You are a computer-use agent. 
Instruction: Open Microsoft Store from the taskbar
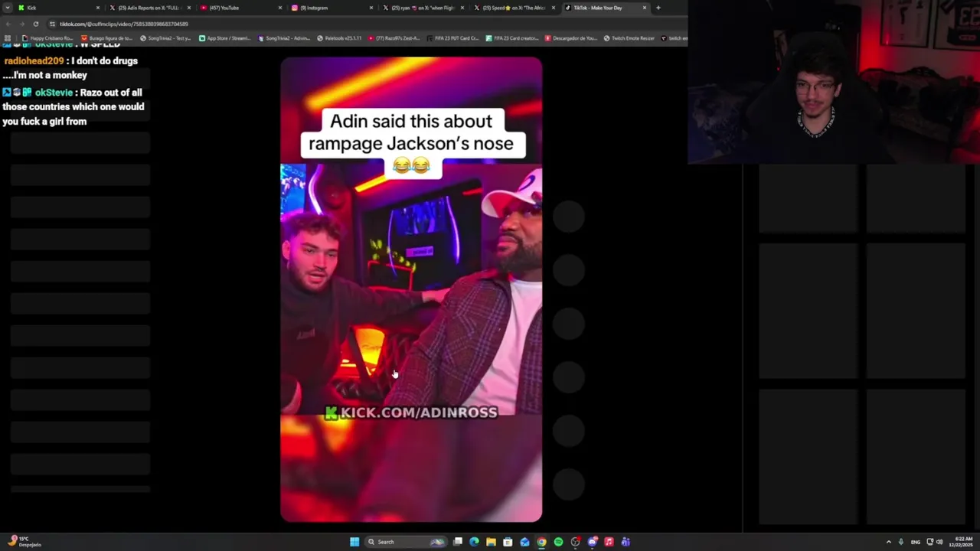(x=508, y=542)
